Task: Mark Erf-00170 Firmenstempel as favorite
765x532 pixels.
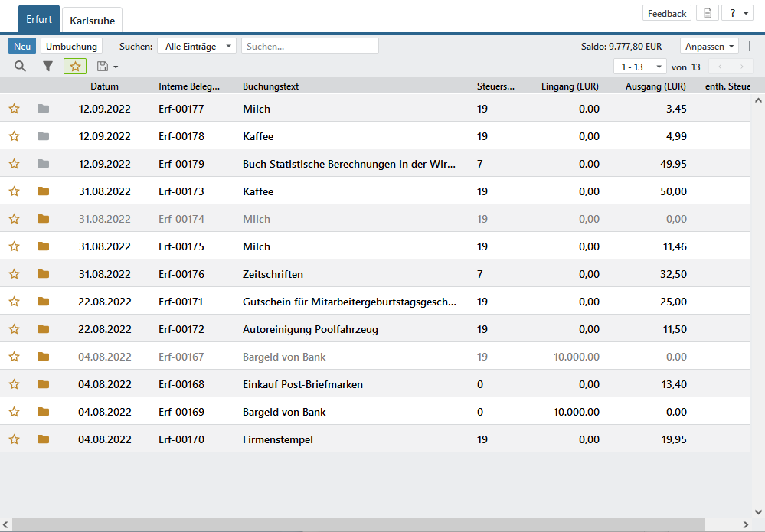Action: point(14,439)
